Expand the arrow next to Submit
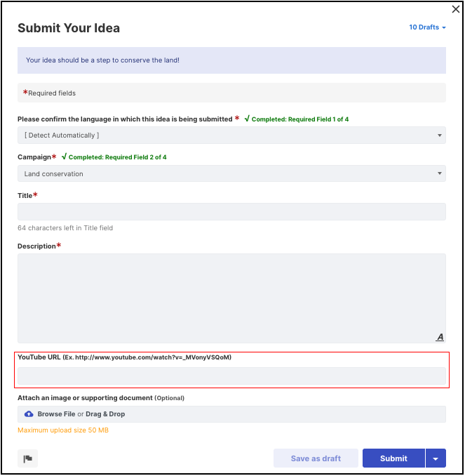The width and height of the screenshot is (465, 476). click(436, 458)
